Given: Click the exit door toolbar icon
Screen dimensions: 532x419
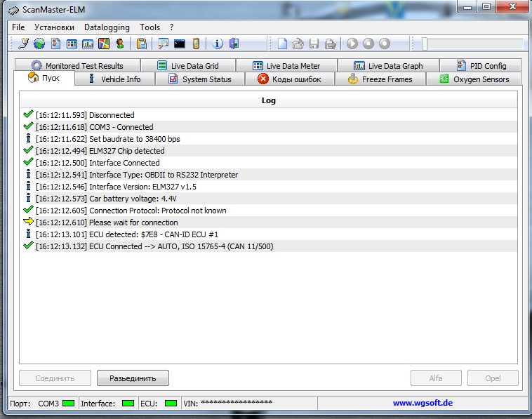Looking at the screenshot, I should pos(234,44).
